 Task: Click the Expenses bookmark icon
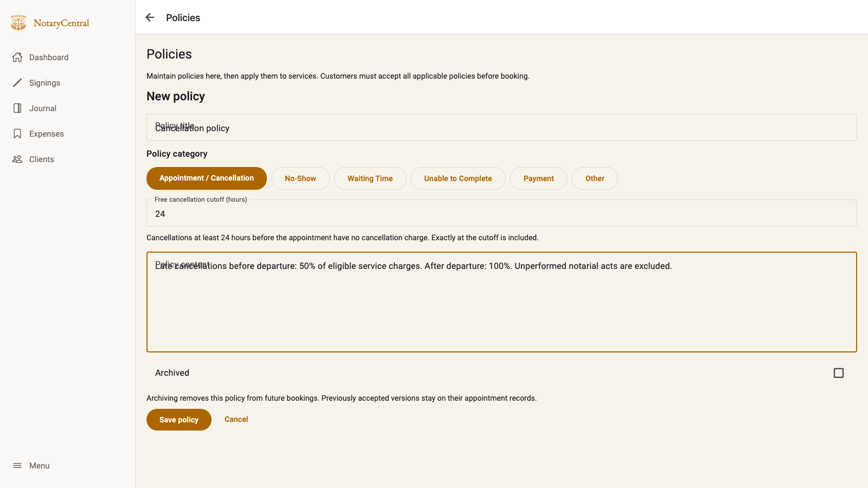17,134
